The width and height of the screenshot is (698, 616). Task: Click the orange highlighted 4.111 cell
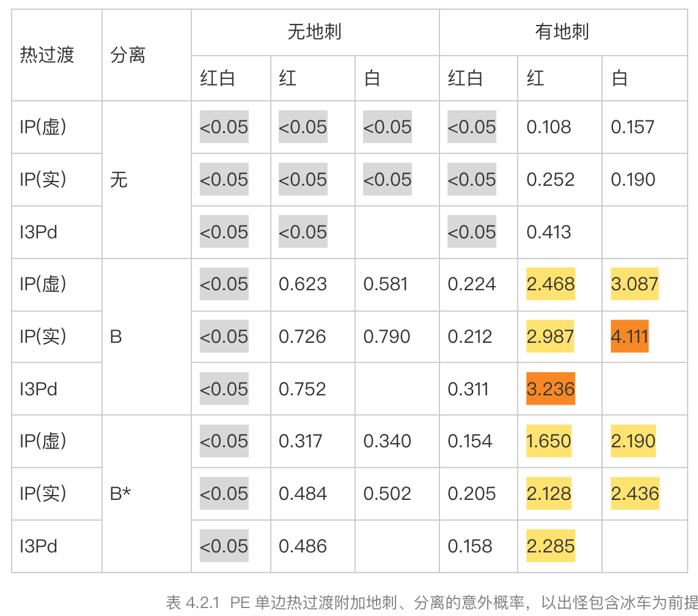[629, 336]
